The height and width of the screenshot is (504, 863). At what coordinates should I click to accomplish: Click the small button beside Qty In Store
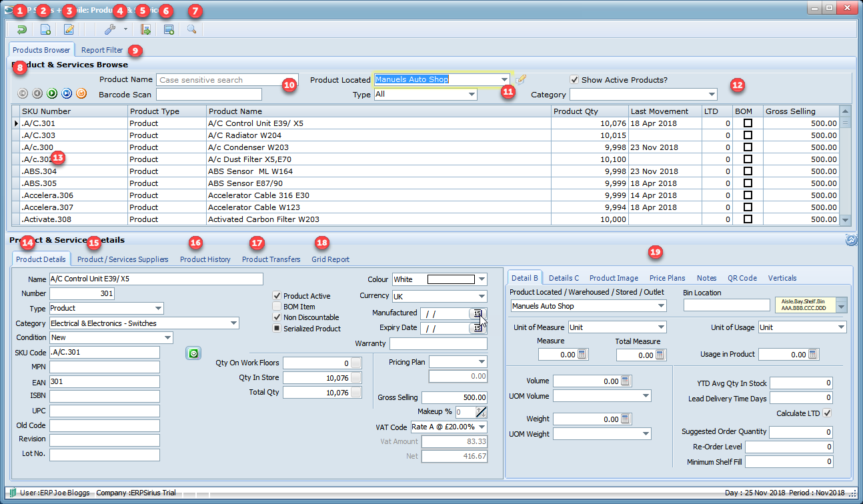pyautogui.click(x=356, y=378)
